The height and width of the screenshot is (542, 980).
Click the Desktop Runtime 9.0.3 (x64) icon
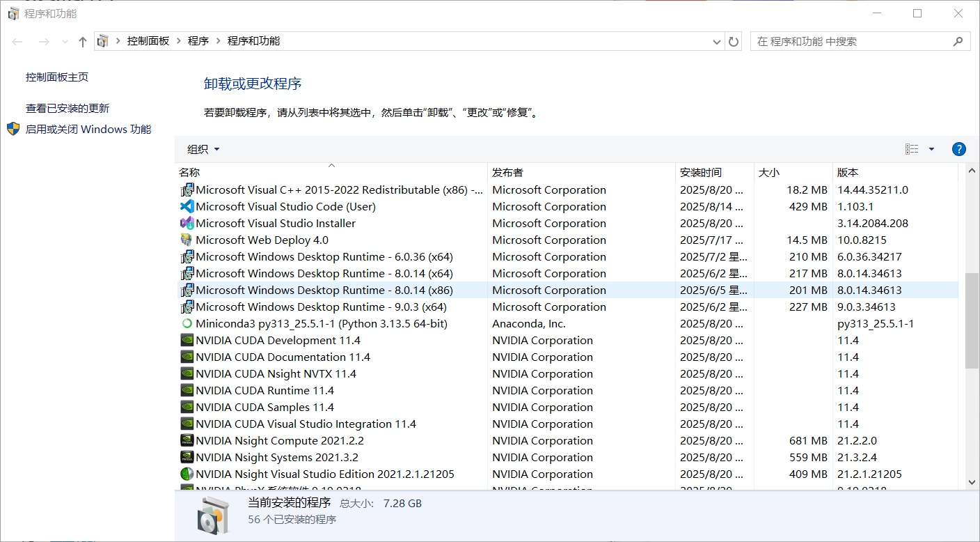(x=187, y=307)
